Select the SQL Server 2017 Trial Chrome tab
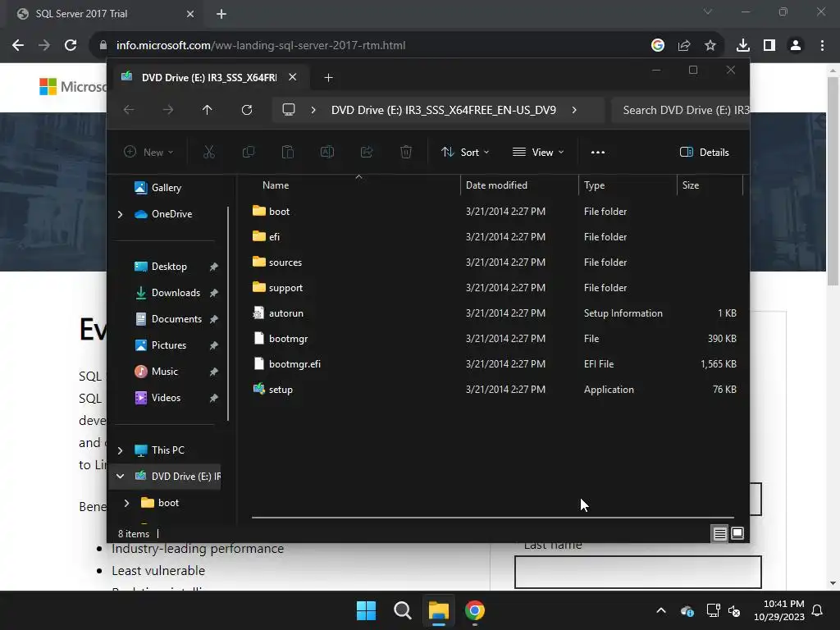840x630 pixels. pyautogui.click(x=82, y=14)
